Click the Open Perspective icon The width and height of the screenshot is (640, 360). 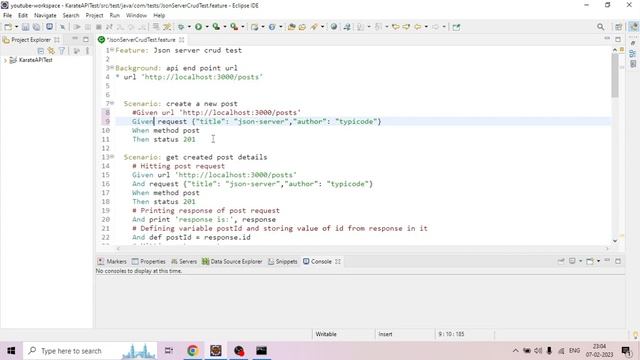pos(619,27)
